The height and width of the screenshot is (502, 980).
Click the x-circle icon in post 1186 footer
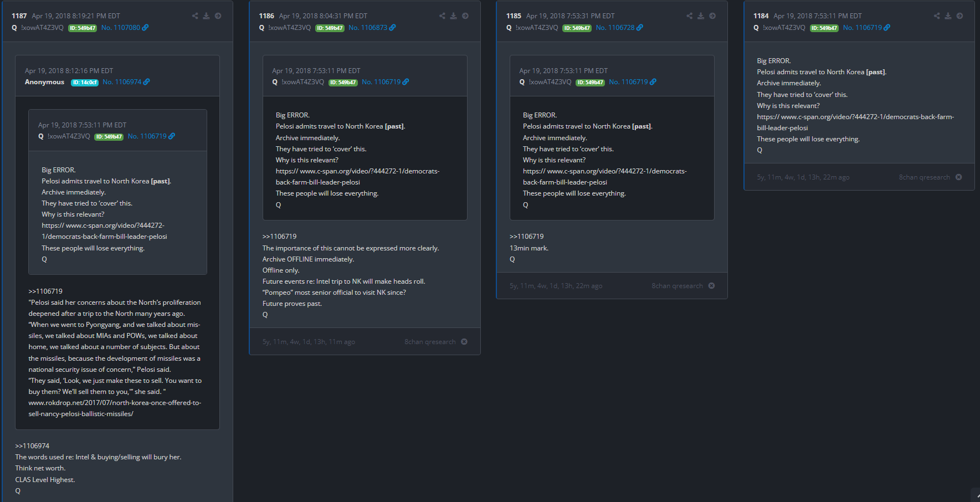coord(464,342)
